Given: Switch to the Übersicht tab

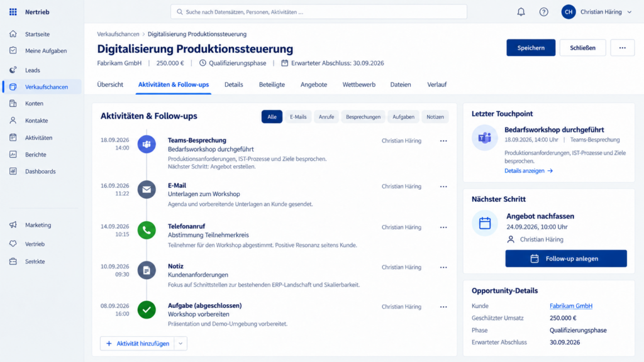Looking at the screenshot, I should [x=110, y=85].
